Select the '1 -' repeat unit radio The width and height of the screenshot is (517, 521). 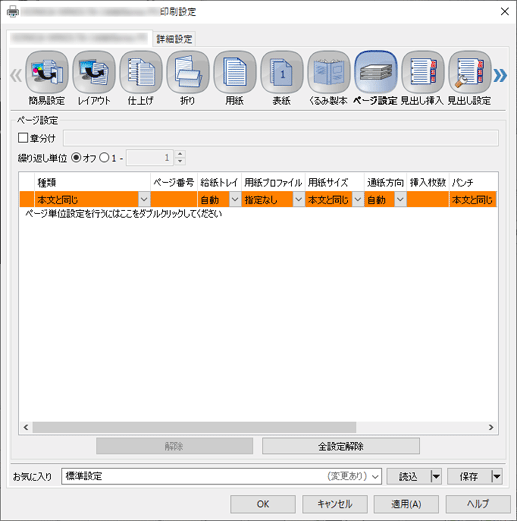104,158
